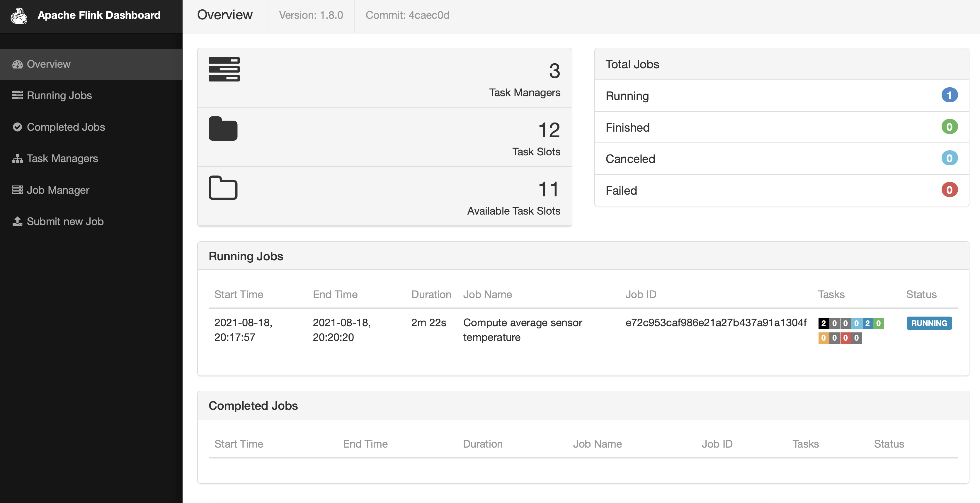Click the Submit new Job upload icon
This screenshot has width=980, height=503.
click(17, 221)
